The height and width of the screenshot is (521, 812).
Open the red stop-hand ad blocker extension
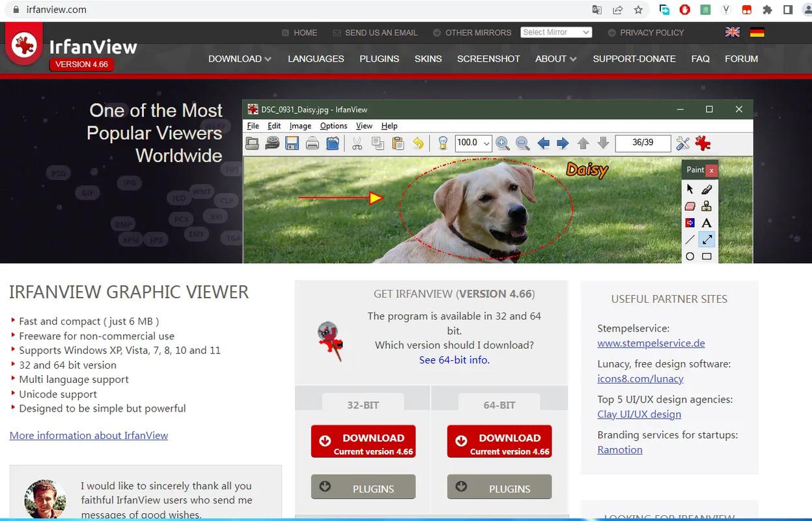685,10
